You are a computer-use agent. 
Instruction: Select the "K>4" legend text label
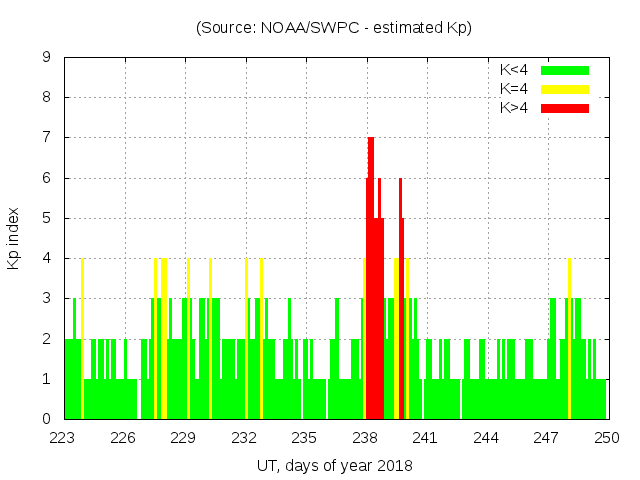tap(515, 108)
